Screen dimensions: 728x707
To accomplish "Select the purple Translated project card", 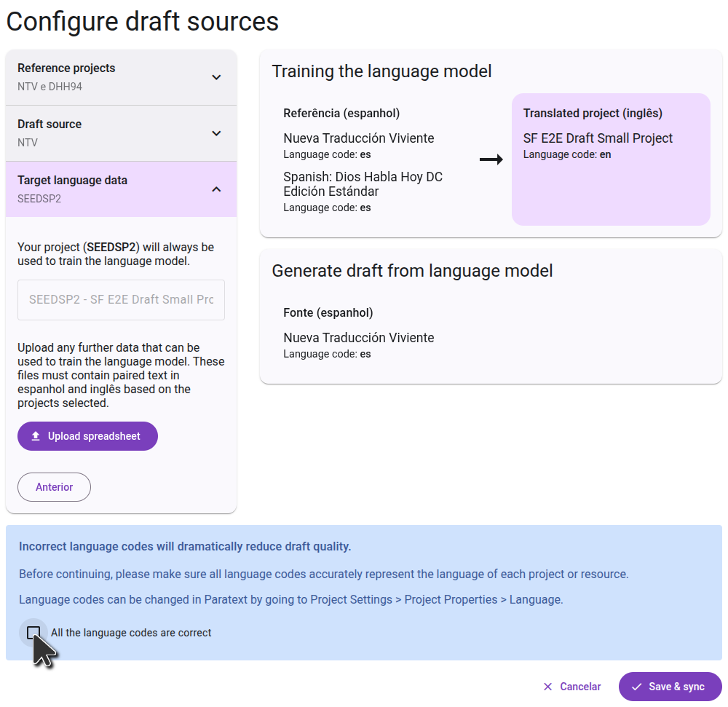I will tap(611, 159).
